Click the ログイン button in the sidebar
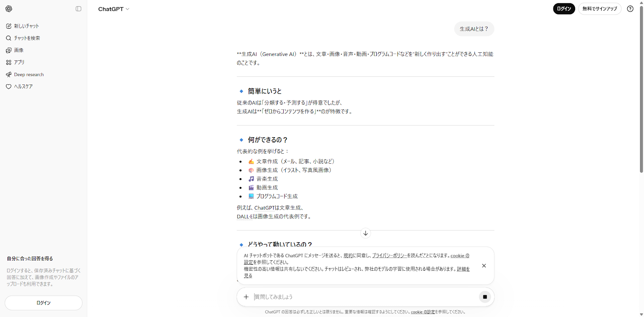 tap(43, 303)
